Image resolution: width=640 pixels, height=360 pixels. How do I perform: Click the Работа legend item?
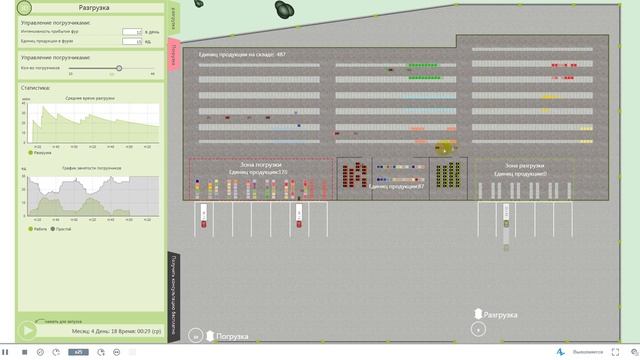pos(38,229)
